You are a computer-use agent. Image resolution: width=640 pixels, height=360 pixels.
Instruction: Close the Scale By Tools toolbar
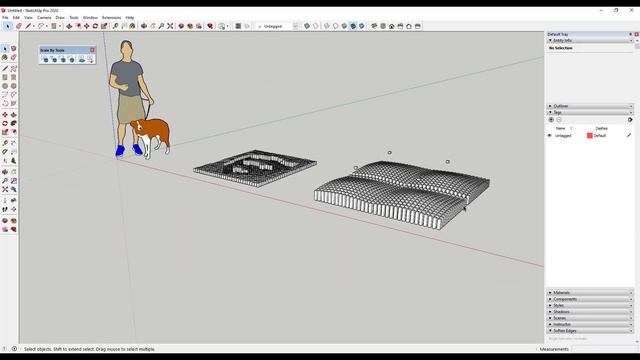[x=92, y=50]
